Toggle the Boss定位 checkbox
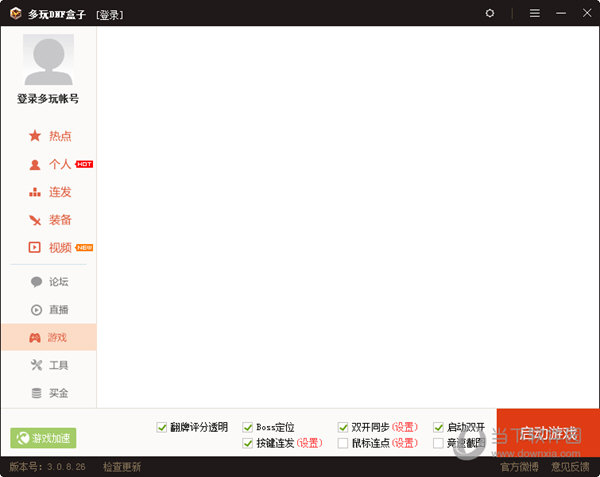The width and height of the screenshot is (600, 477). tap(248, 427)
